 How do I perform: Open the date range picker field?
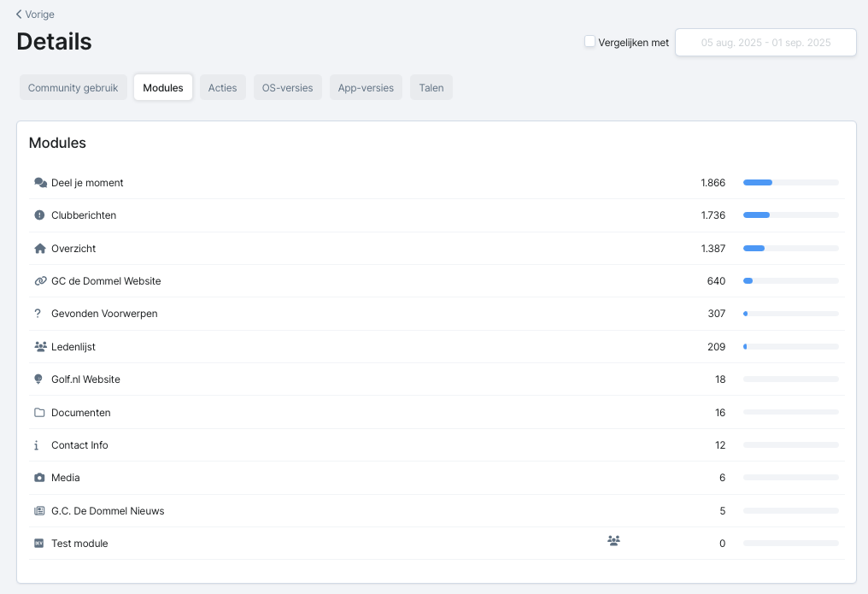pos(765,43)
